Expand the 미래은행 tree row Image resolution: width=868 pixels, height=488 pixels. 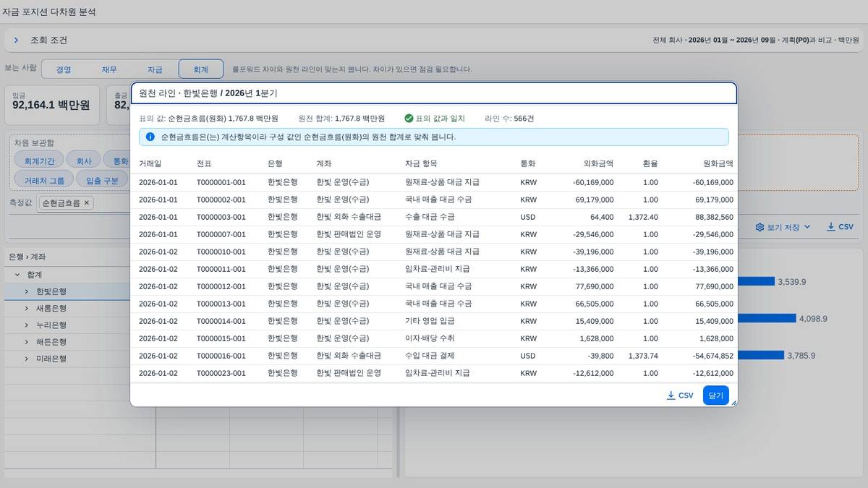click(27, 358)
